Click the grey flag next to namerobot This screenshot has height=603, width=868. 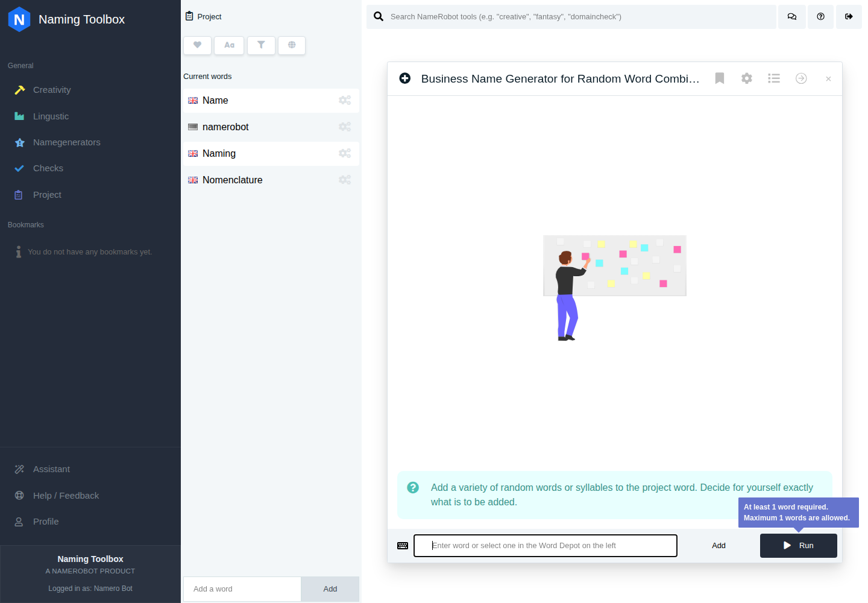[x=193, y=127]
